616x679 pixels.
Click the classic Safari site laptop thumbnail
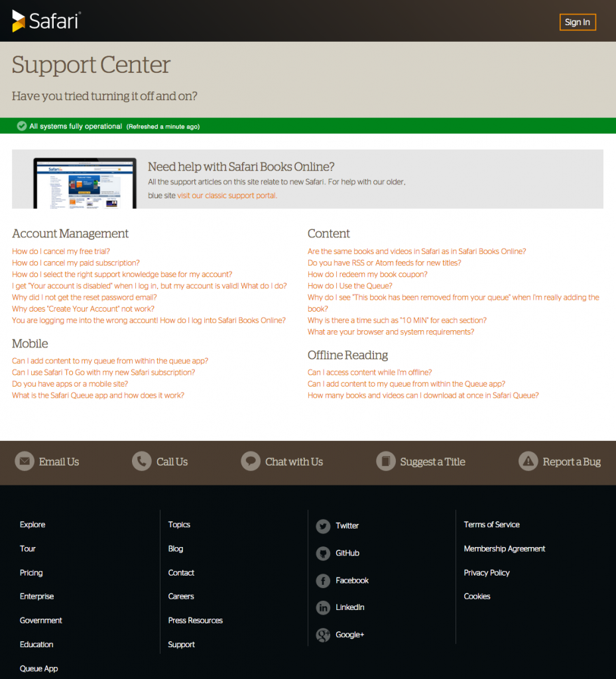pyautogui.click(x=85, y=183)
